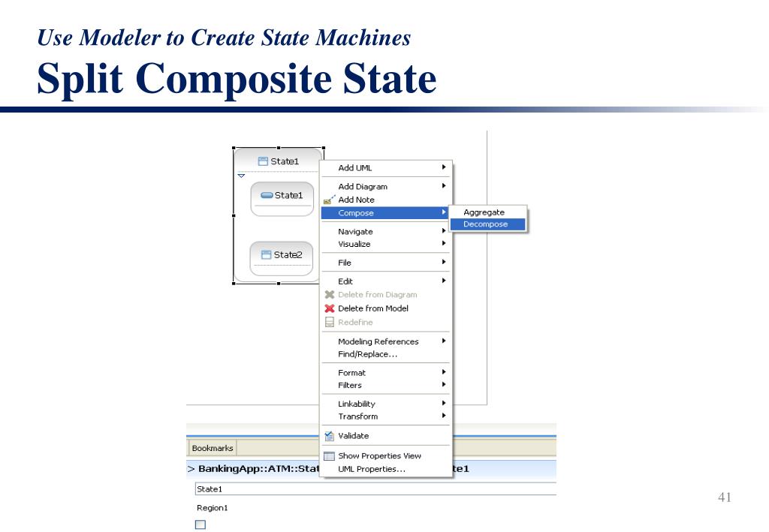Select the Compose menu entry
The image size is (769, 532).
click(x=385, y=213)
